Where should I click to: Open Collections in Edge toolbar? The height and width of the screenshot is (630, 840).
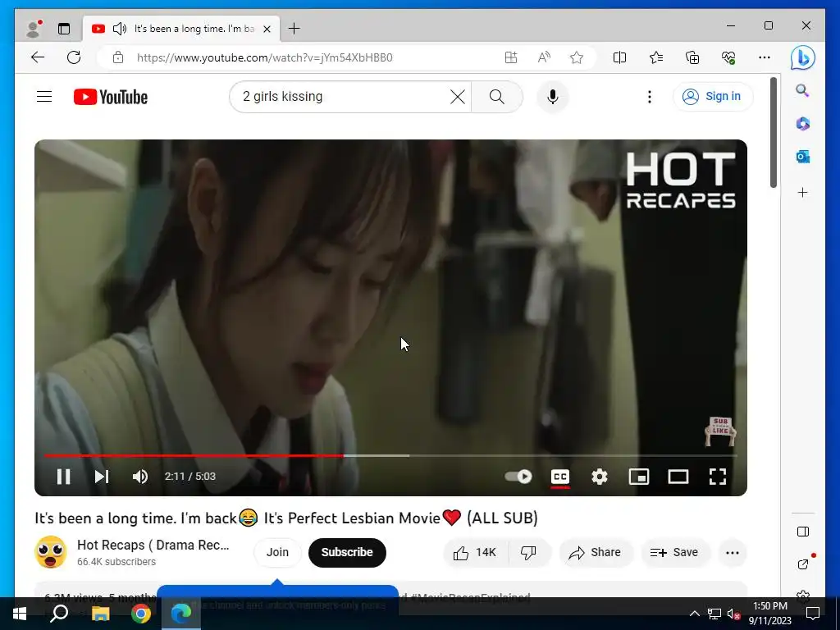pyautogui.click(x=692, y=57)
